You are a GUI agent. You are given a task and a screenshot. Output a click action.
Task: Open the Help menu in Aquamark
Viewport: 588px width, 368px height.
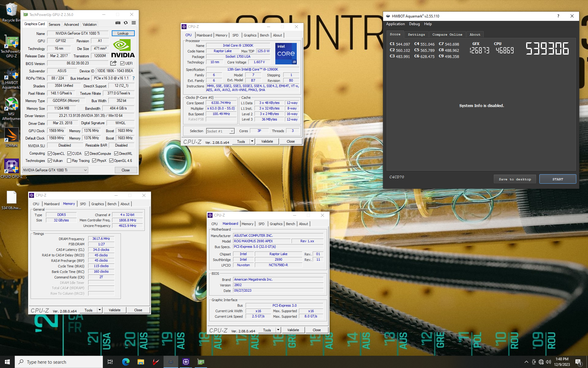(x=428, y=24)
